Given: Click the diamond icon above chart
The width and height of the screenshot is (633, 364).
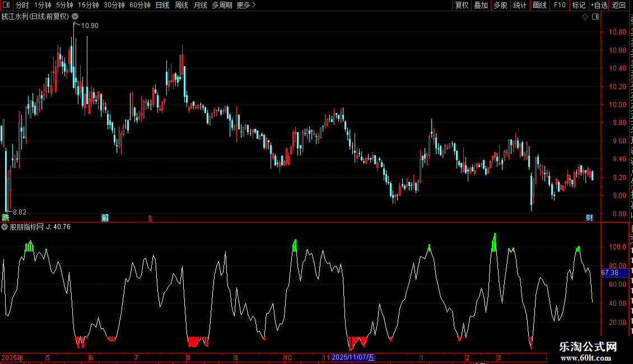Looking at the screenshot, I should pos(585,17).
